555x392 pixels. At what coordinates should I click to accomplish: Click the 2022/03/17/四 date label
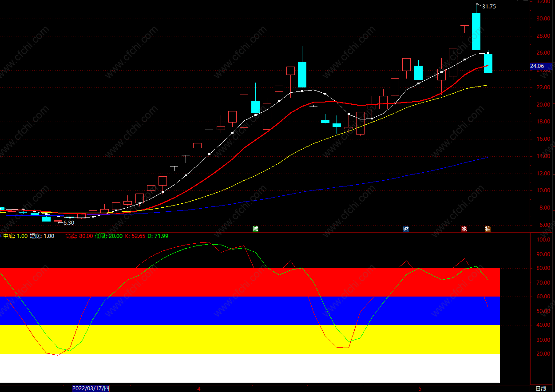(91, 388)
